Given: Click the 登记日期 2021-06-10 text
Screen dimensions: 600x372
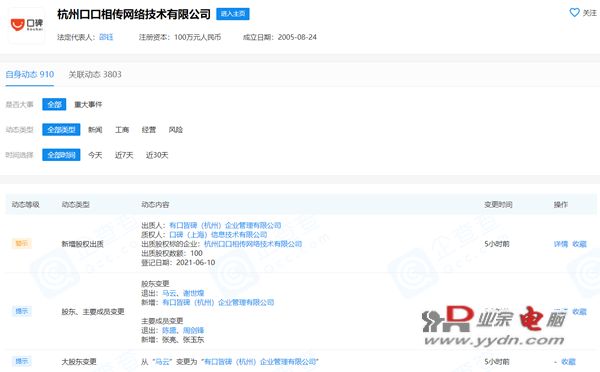Looking at the screenshot, I should pyautogui.click(x=178, y=263).
